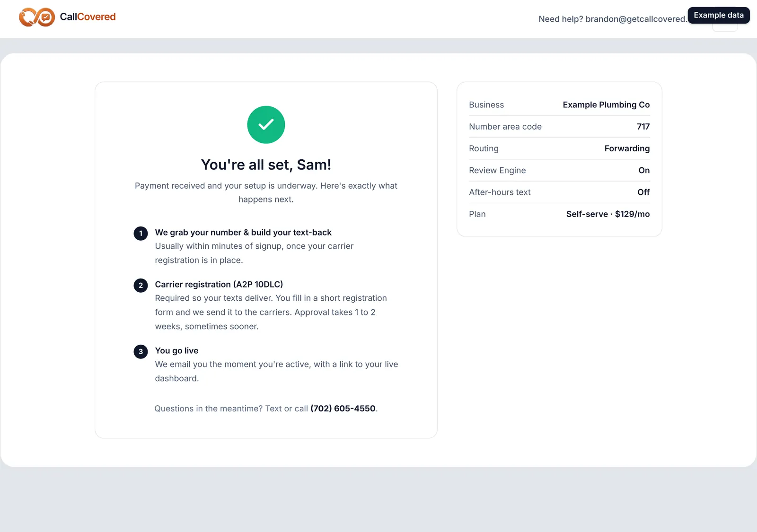The width and height of the screenshot is (757, 532).
Task: Open the CallCovered brand name link
Action: [88, 17]
